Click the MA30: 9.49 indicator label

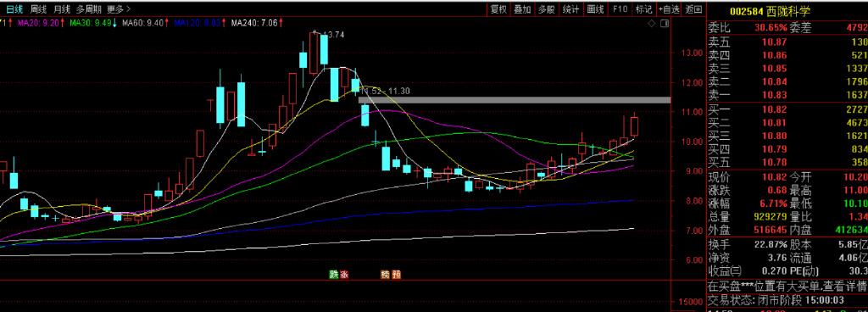click(91, 23)
